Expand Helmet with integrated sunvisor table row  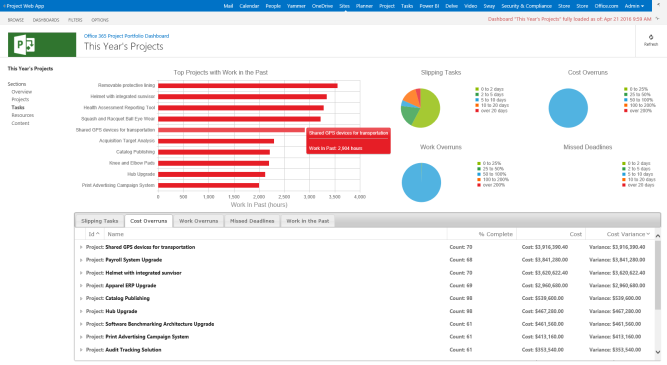81,273
